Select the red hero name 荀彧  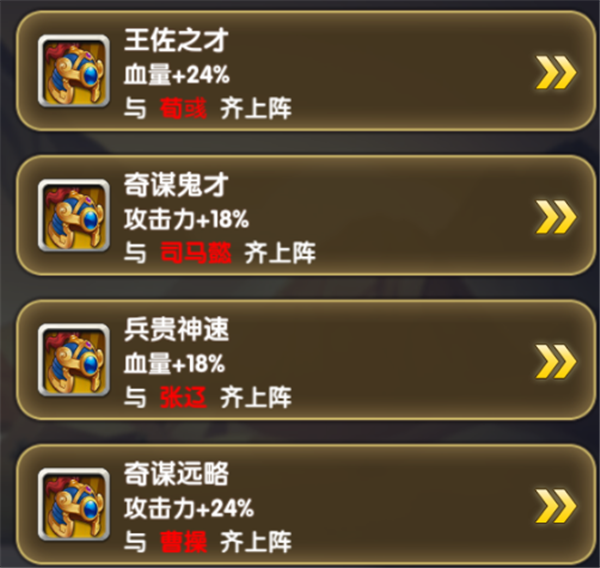click(x=183, y=108)
